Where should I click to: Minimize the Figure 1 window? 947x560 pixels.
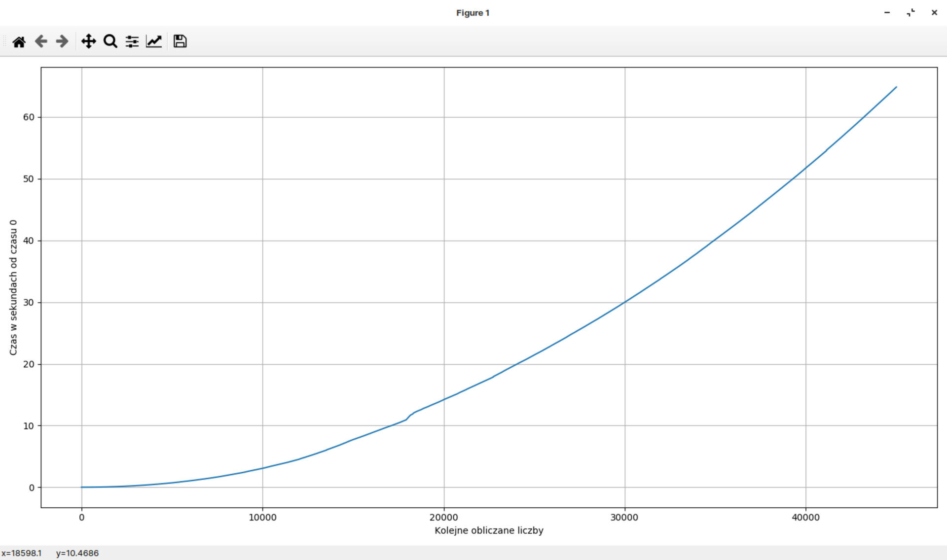(887, 13)
